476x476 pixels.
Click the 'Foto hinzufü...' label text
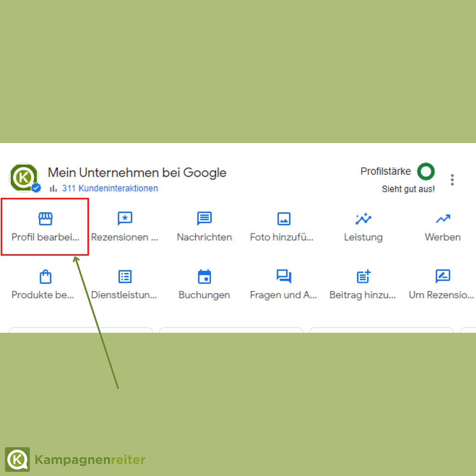pyautogui.click(x=282, y=237)
